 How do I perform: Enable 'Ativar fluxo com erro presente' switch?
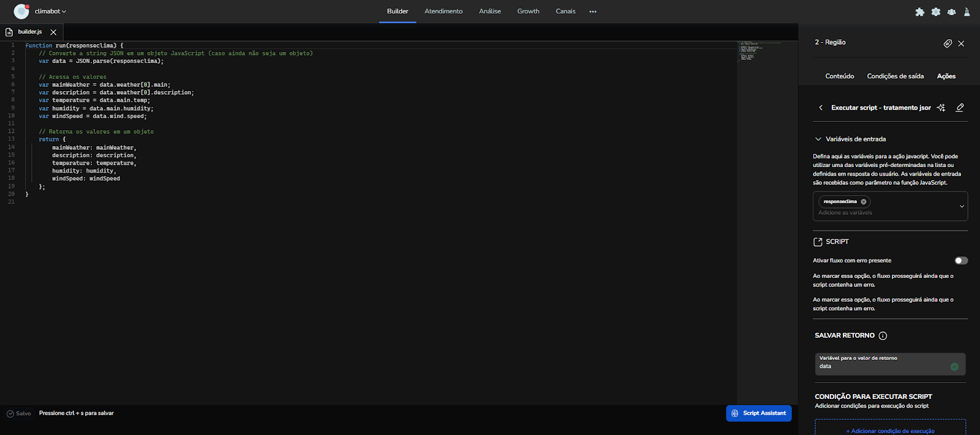[961, 261]
